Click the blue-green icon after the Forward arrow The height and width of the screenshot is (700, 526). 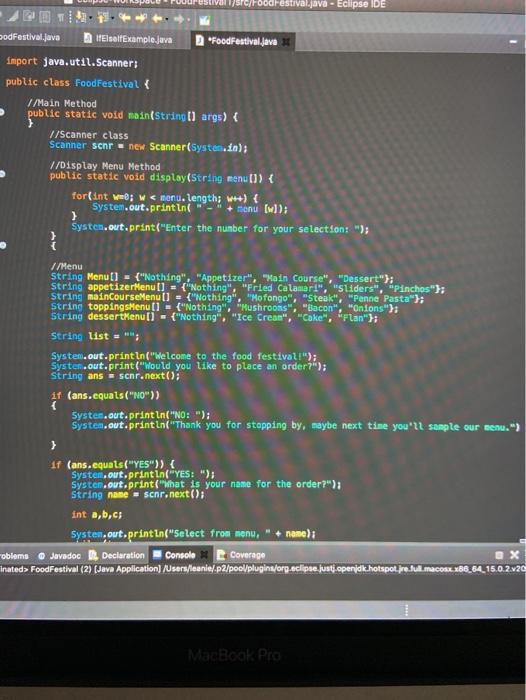(204, 20)
